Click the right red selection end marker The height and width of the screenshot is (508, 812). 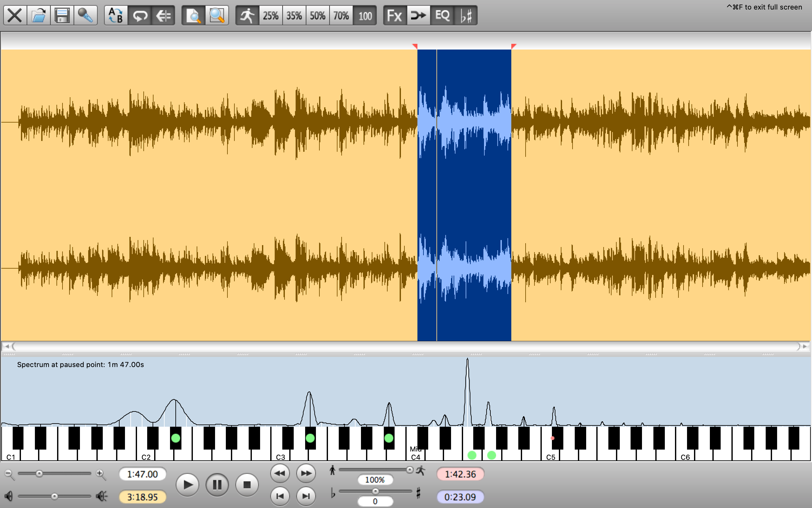(x=514, y=46)
